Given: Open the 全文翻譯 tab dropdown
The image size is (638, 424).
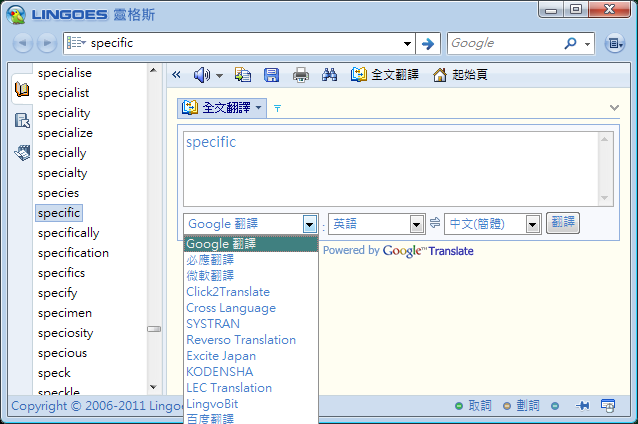Looking at the screenshot, I should [258, 108].
